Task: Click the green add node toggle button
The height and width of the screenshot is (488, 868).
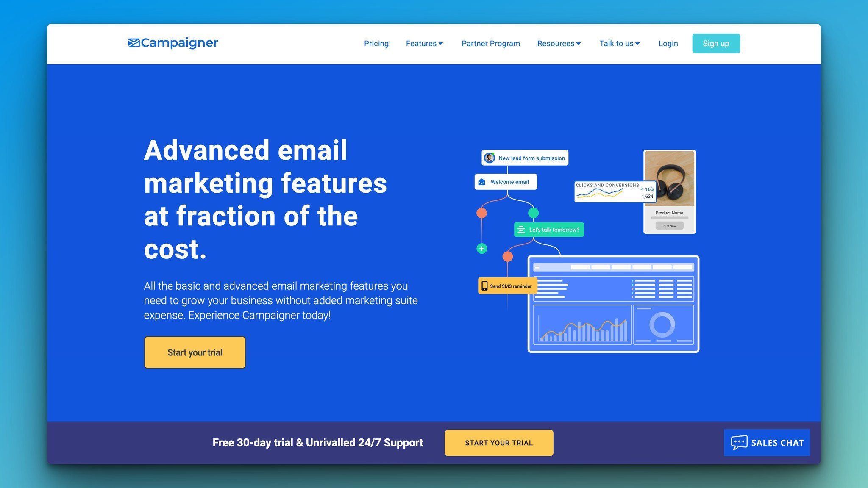Action: click(481, 247)
